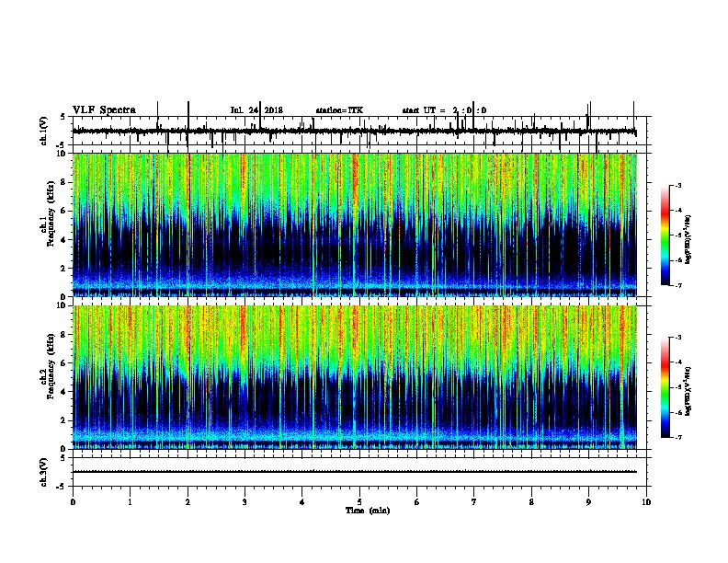Click the ch.1 spectrogram color bar

tap(665, 236)
